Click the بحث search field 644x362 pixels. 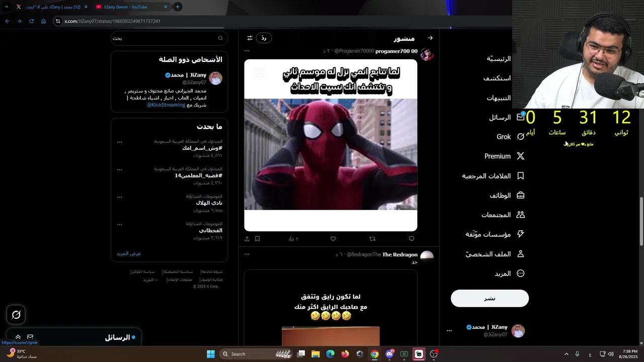point(169,38)
